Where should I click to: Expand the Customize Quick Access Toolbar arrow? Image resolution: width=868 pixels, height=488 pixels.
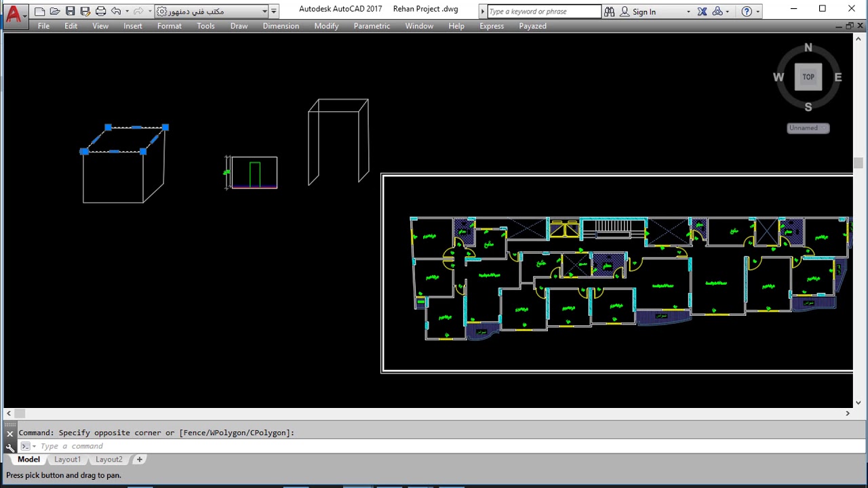(x=274, y=12)
